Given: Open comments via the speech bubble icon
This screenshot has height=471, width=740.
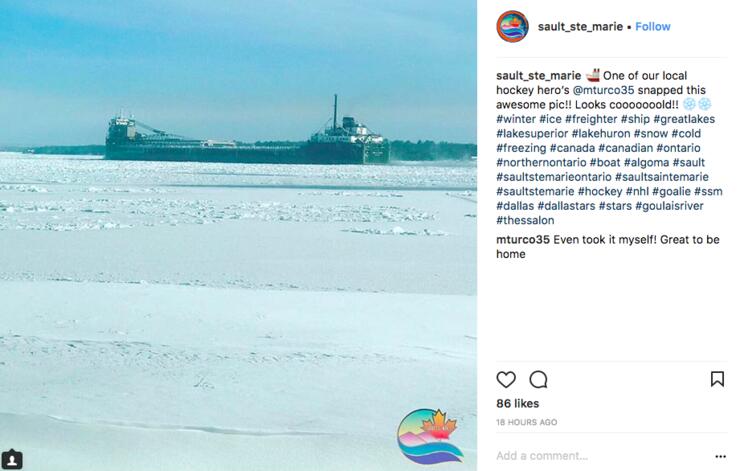Looking at the screenshot, I should pos(538,379).
